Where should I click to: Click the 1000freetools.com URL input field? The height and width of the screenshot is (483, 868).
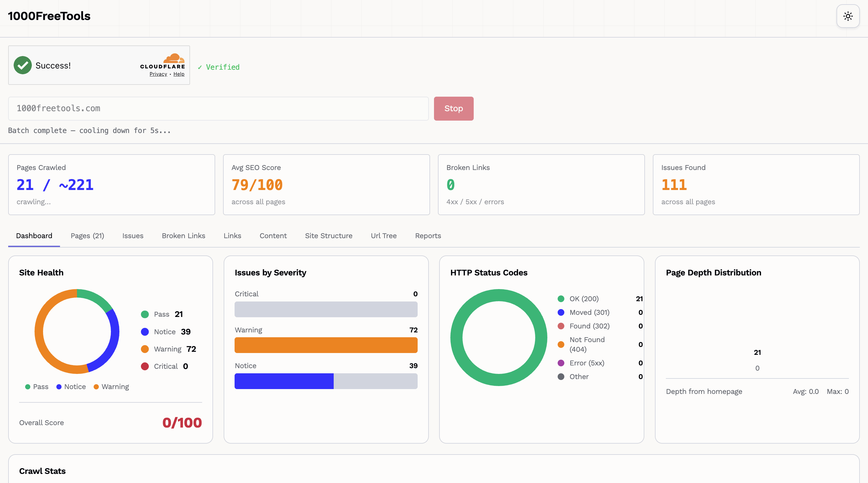click(218, 108)
